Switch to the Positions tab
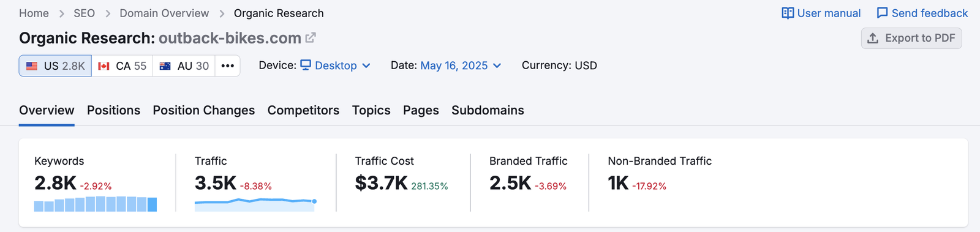 [113, 110]
